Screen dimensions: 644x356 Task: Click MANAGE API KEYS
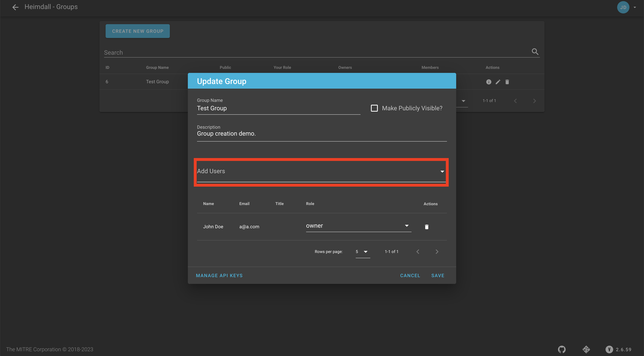(219, 275)
